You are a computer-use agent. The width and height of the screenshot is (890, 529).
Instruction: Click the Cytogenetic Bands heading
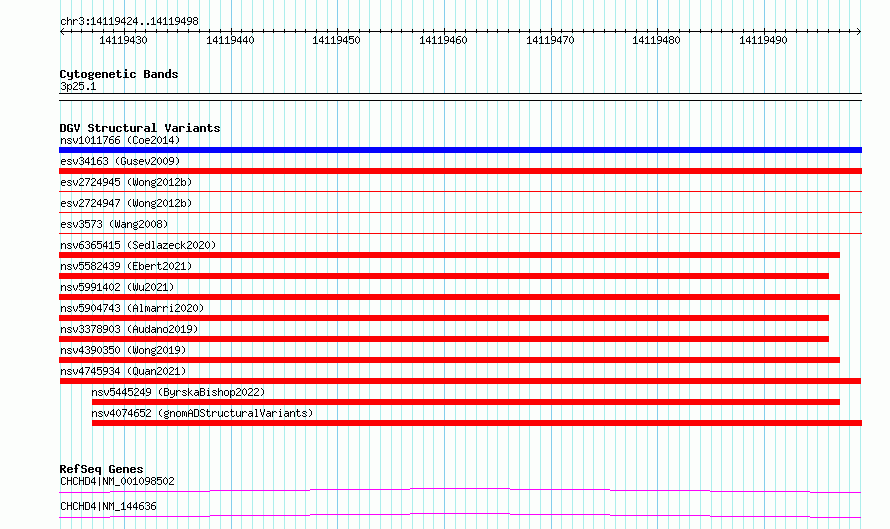coord(119,74)
